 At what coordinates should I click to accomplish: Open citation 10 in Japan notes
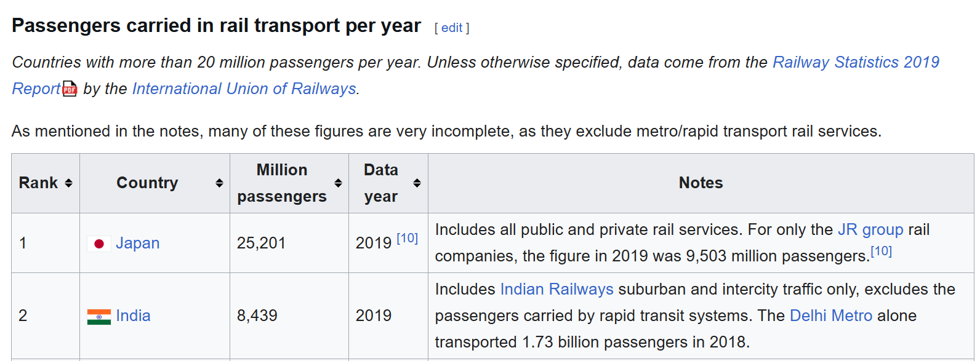tap(881, 251)
